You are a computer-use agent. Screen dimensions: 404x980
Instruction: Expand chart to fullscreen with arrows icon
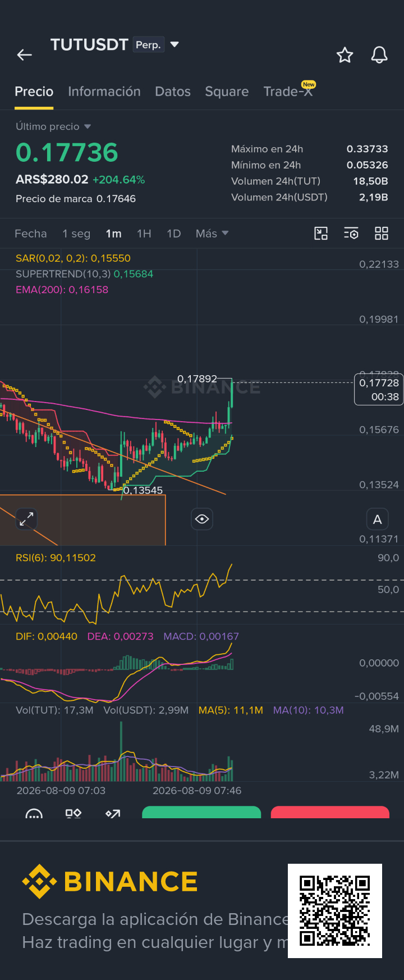26,518
